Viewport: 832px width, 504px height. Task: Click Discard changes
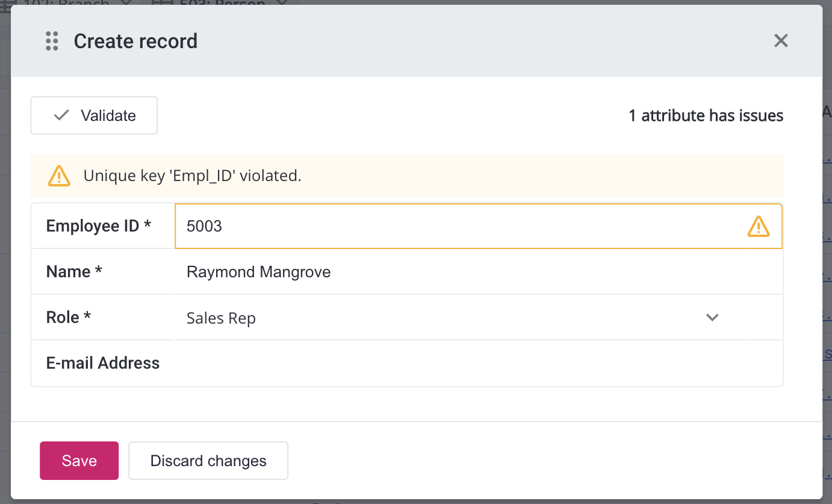point(208,460)
